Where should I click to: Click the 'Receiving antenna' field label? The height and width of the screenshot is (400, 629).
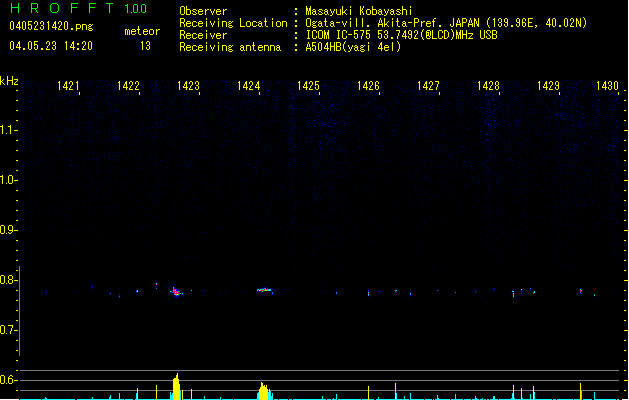[230, 47]
